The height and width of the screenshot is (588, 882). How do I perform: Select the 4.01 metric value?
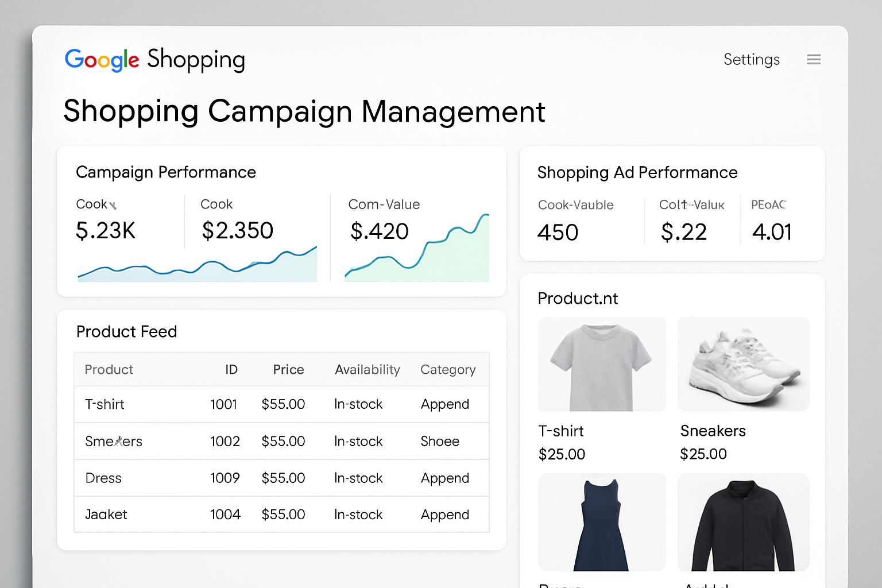(772, 232)
